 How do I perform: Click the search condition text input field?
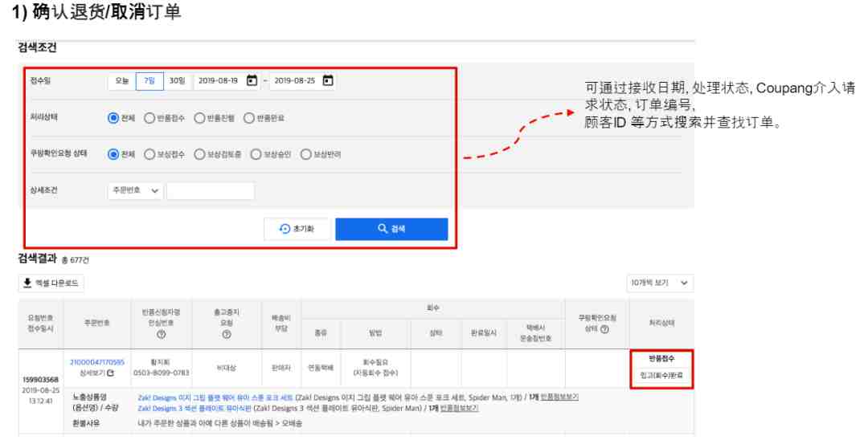click(x=211, y=191)
